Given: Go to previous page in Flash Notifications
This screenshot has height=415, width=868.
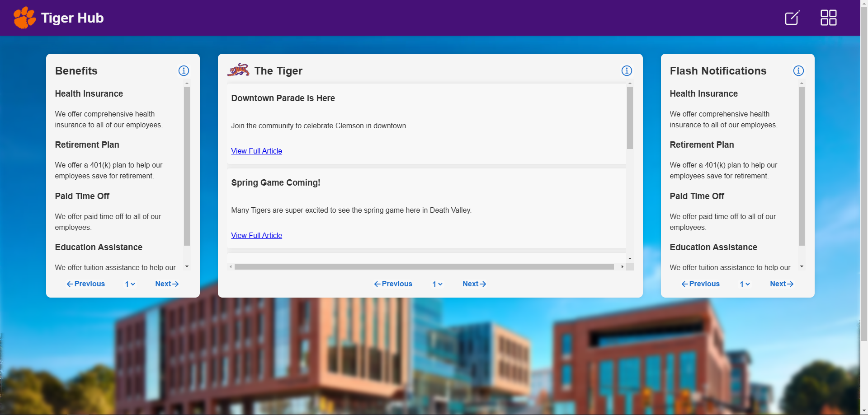Looking at the screenshot, I should pos(701,284).
